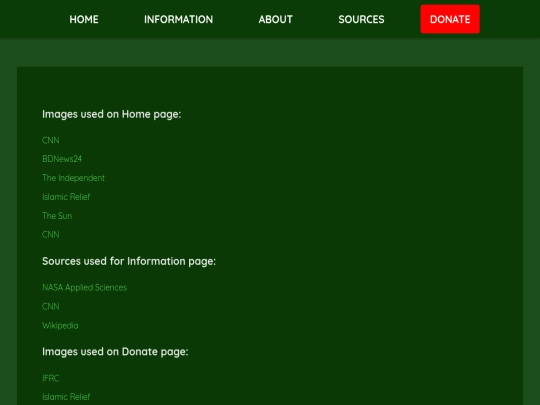The width and height of the screenshot is (540, 405).
Task: Open the IFRC link
Action: point(51,378)
